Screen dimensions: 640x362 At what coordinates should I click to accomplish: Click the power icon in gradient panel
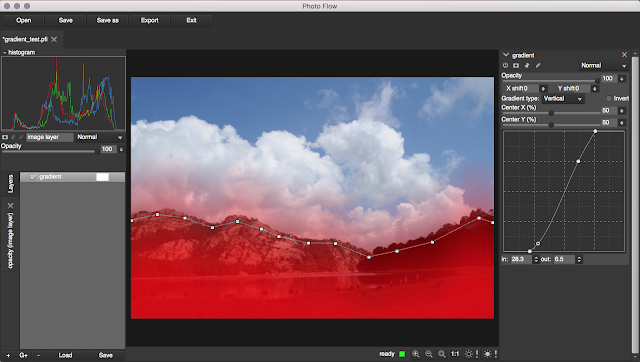pos(505,65)
